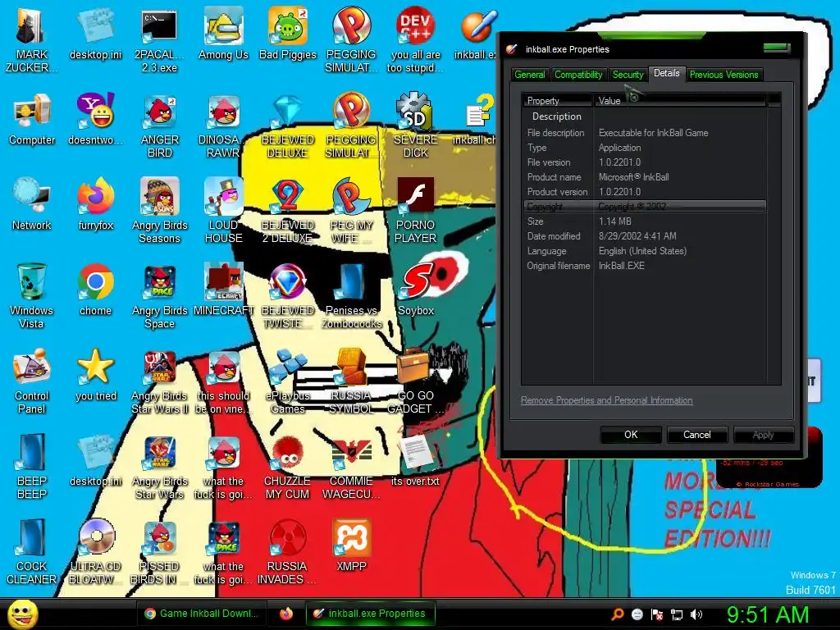
Task: Click the Apply button
Action: coord(764,435)
